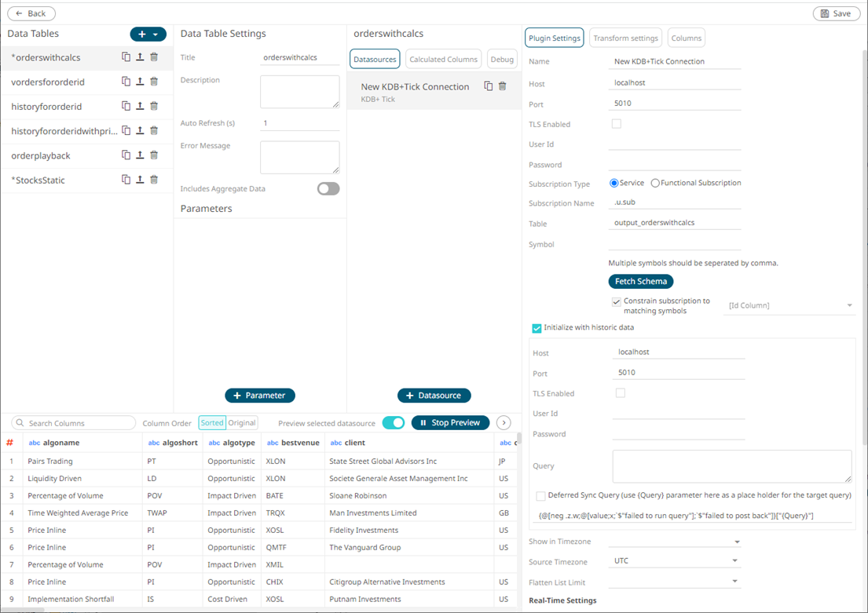Expand the chevron next to Stop Preview
The image size is (868, 613).
[x=503, y=422]
